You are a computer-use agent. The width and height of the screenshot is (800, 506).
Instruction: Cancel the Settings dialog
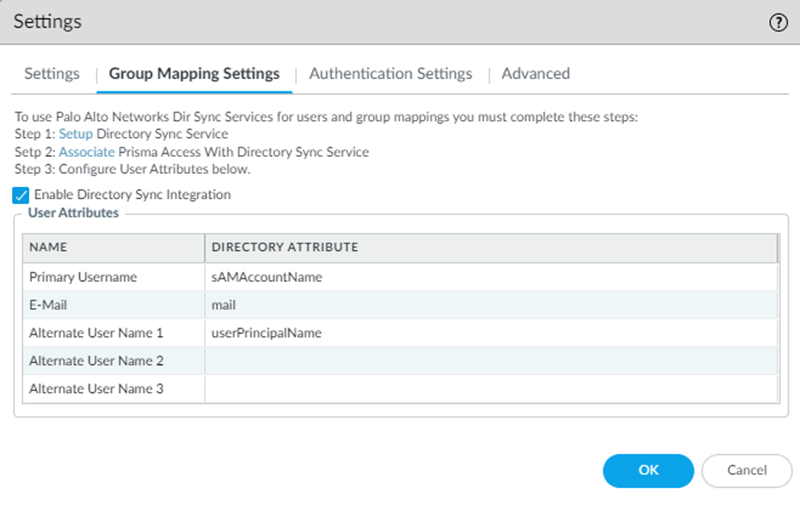pyautogui.click(x=747, y=470)
